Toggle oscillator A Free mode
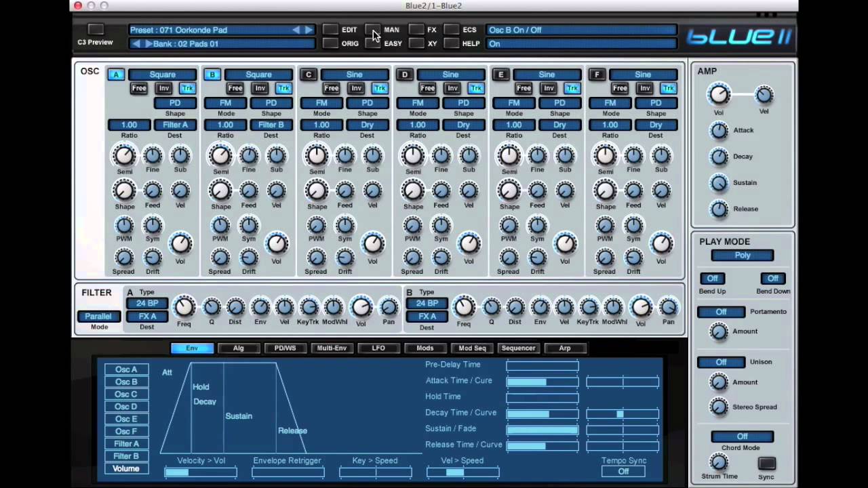The height and width of the screenshot is (488, 868). coord(139,88)
